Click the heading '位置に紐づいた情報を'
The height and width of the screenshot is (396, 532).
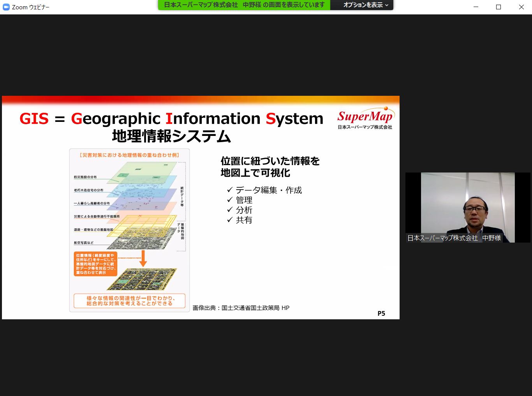(x=270, y=161)
